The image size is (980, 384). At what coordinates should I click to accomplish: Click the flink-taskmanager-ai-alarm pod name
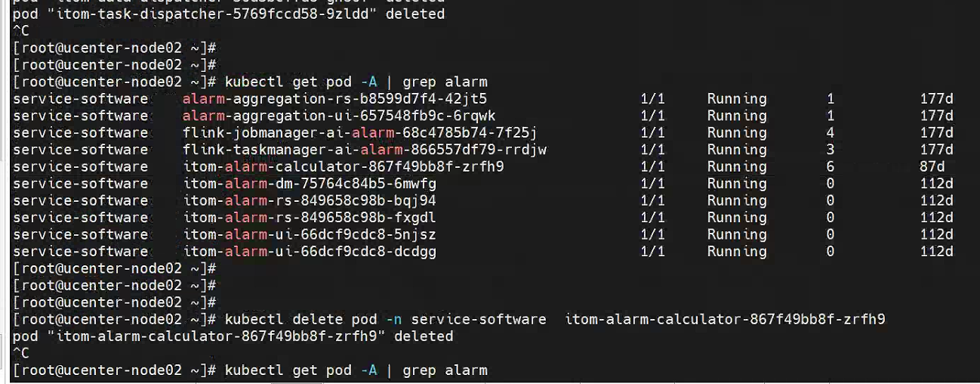pos(365,150)
